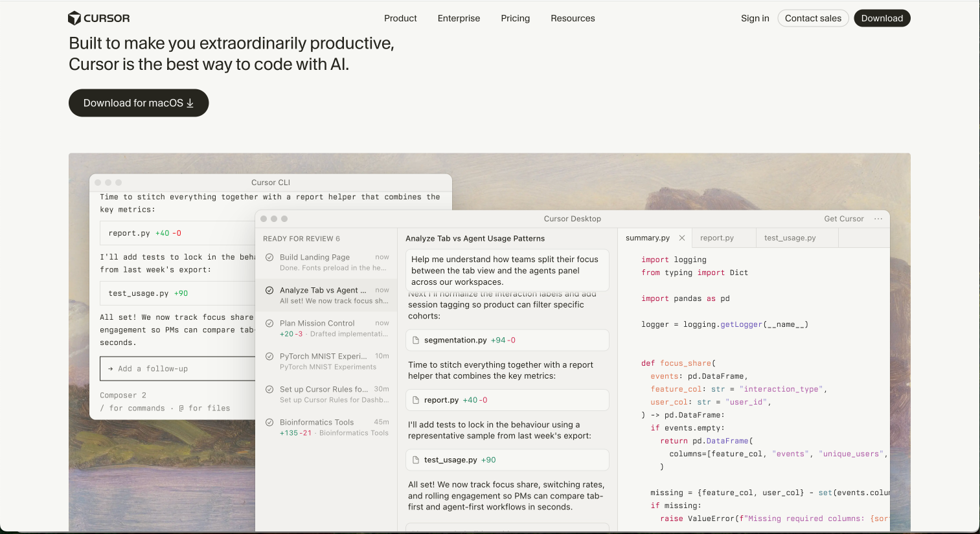Click the file icon next to report.py in chat
980x534 pixels.
click(416, 400)
